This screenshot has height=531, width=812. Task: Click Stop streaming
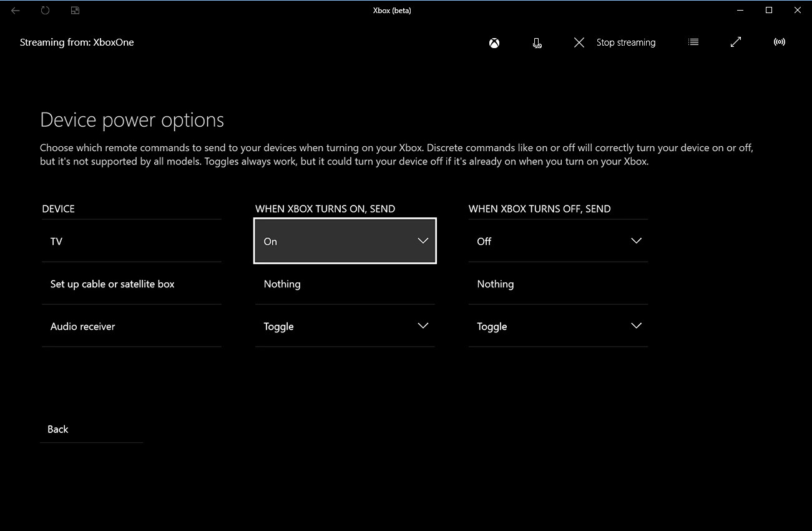(625, 42)
